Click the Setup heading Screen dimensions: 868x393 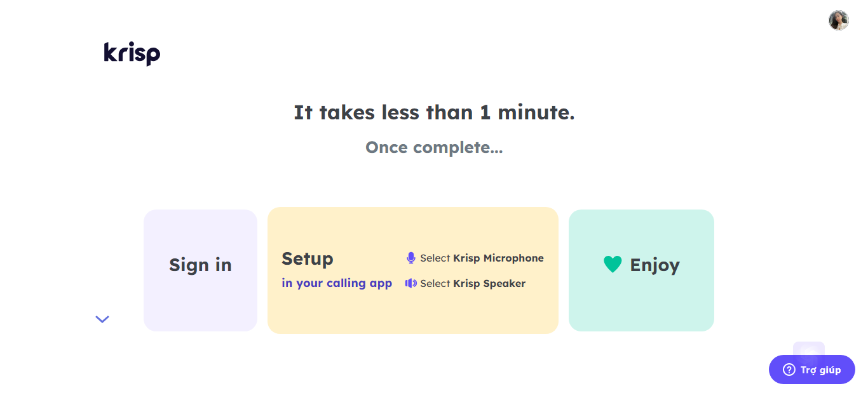tap(308, 258)
